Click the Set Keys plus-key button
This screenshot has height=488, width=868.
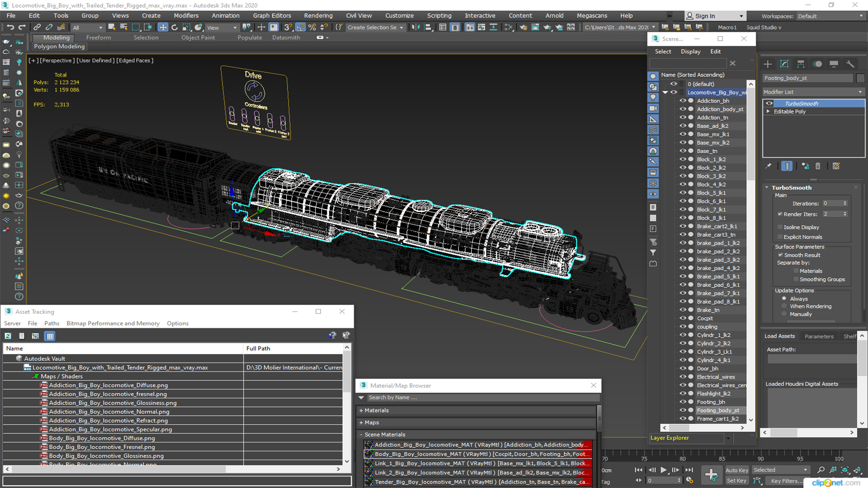tap(711, 475)
